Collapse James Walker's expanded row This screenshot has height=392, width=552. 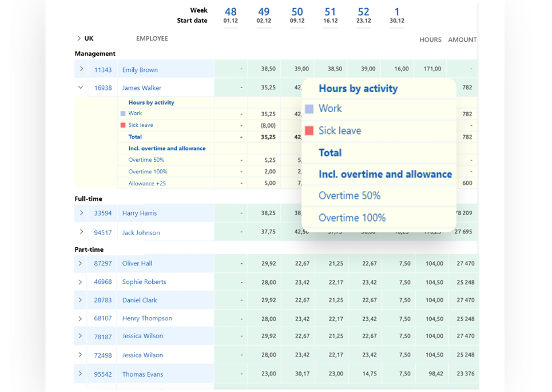[x=81, y=88]
